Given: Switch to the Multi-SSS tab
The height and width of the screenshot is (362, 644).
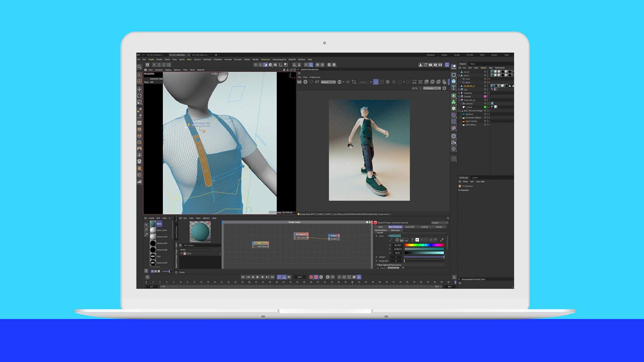Looking at the screenshot, I should (410, 227).
